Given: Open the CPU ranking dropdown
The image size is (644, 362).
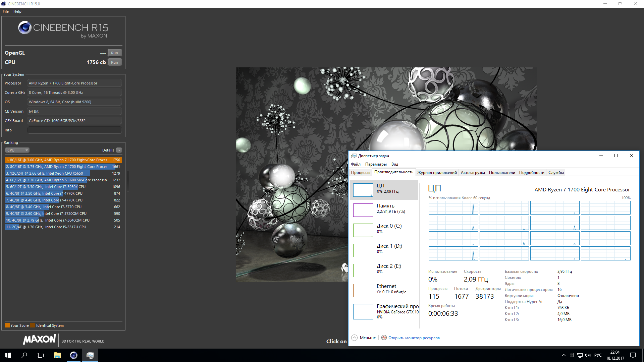Looking at the screenshot, I should coord(17,150).
